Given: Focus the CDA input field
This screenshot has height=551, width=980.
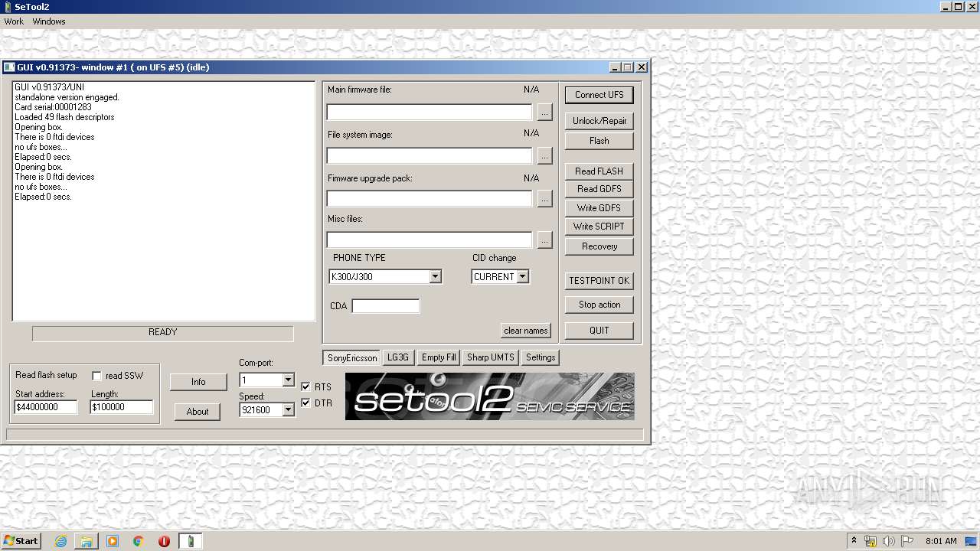Looking at the screenshot, I should (385, 306).
